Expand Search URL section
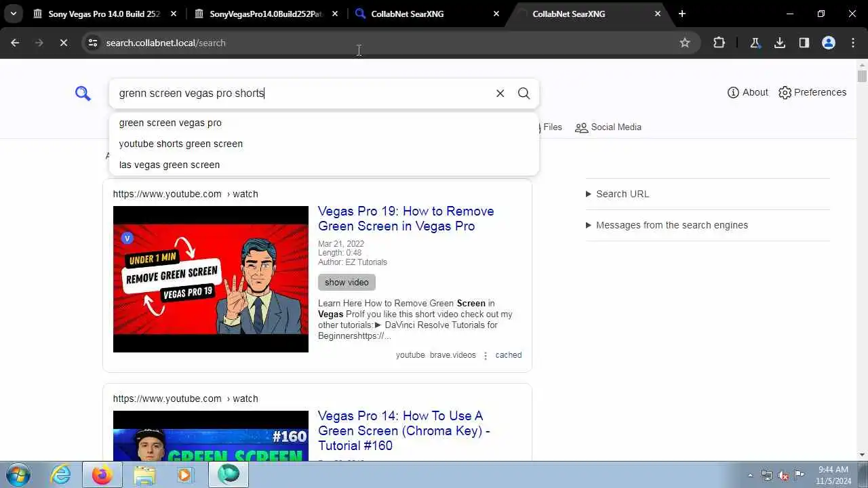 click(618, 194)
